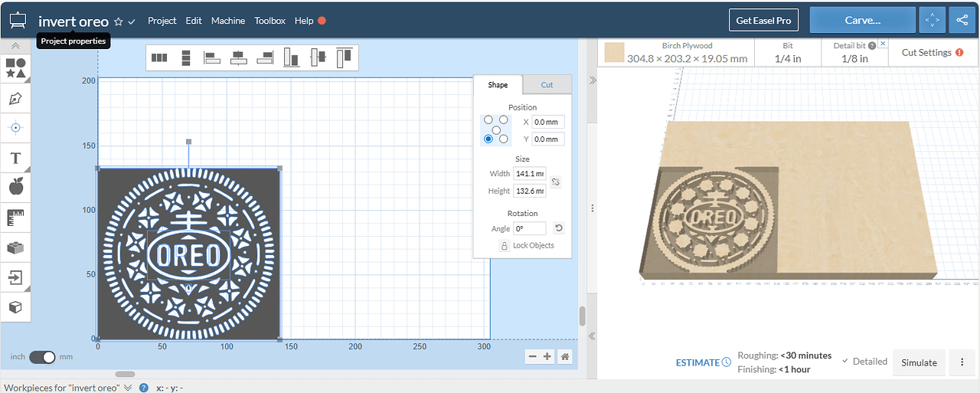This screenshot has height=393, width=980.
Task: Click Get Easel Pro button
Action: (763, 21)
